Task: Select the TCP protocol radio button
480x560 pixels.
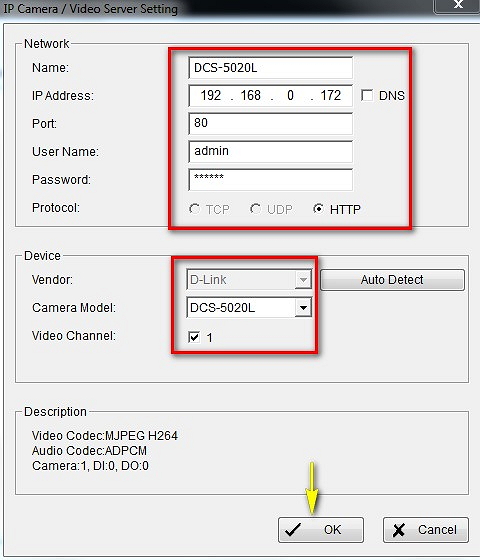Action: tap(194, 209)
